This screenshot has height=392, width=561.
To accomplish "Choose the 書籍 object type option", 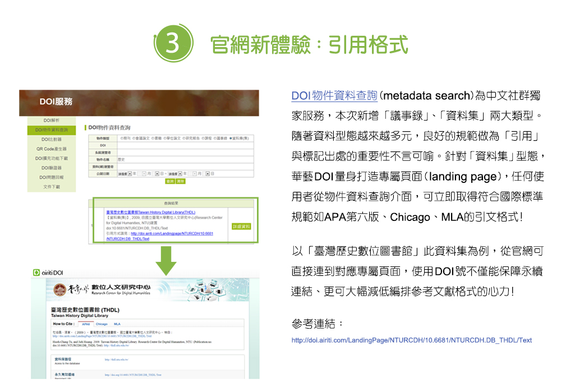I will tap(153, 138).
